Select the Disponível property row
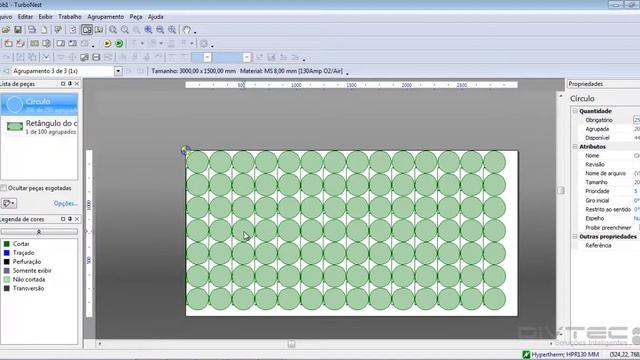The image size is (640, 360). pyautogui.click(x=606, y=138)
